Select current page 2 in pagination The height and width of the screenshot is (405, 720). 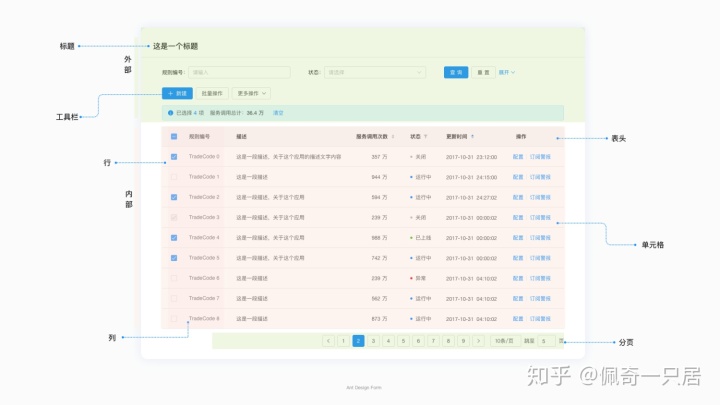click(358, 341)
